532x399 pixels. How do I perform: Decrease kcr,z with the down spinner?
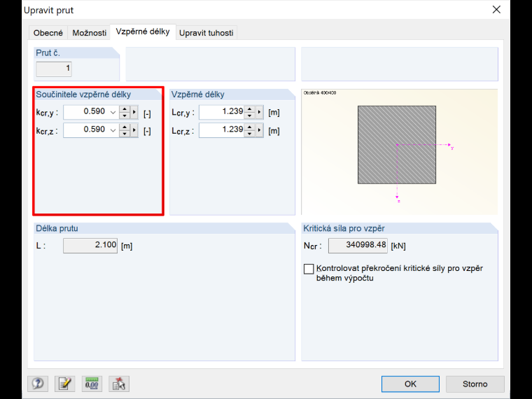click(125, 134)
